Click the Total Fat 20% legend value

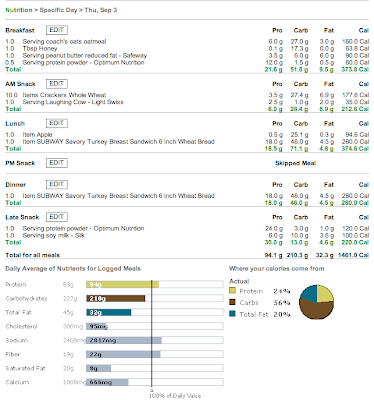tap(282, 314)
